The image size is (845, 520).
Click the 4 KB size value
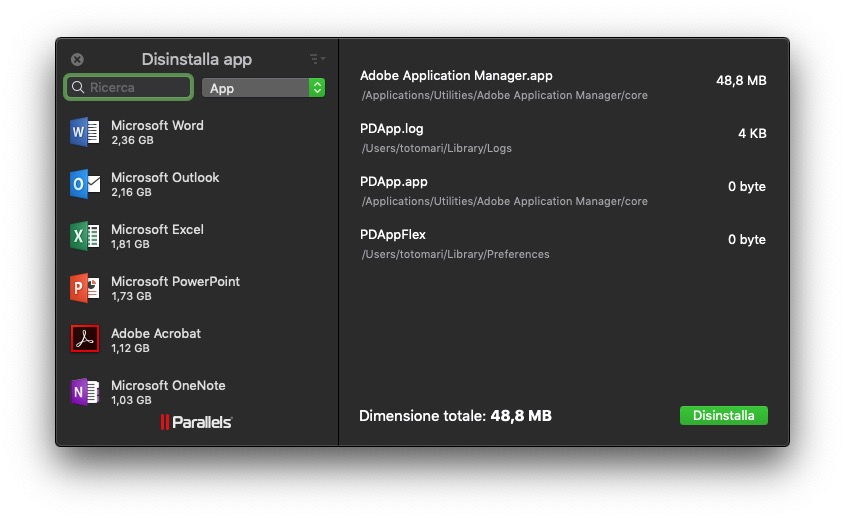coord(752,134)
